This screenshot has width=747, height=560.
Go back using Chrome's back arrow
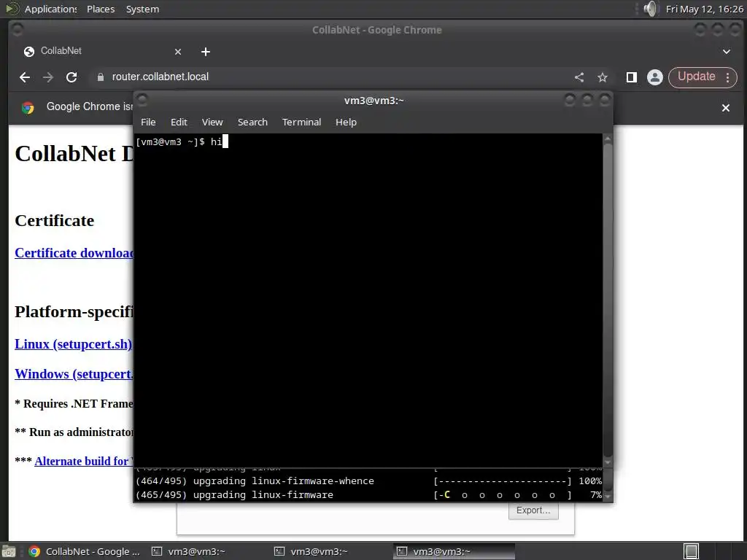click(25, 77)
